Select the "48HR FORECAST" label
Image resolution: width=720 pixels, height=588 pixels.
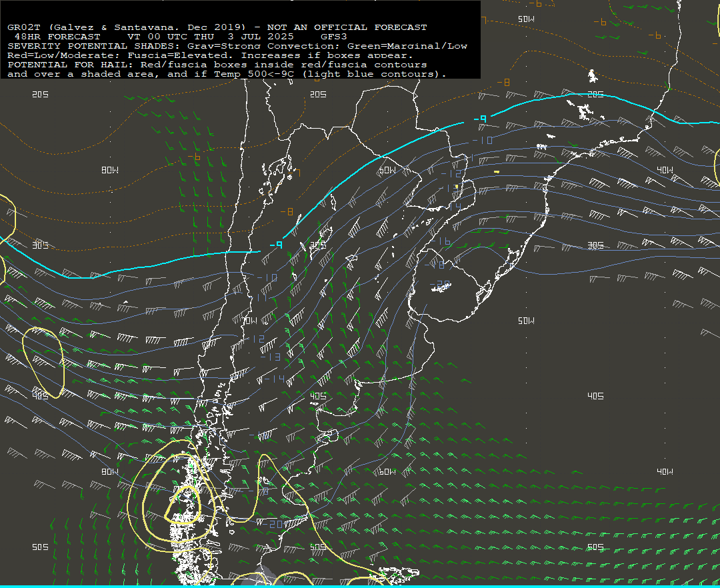tap(57, 37)
